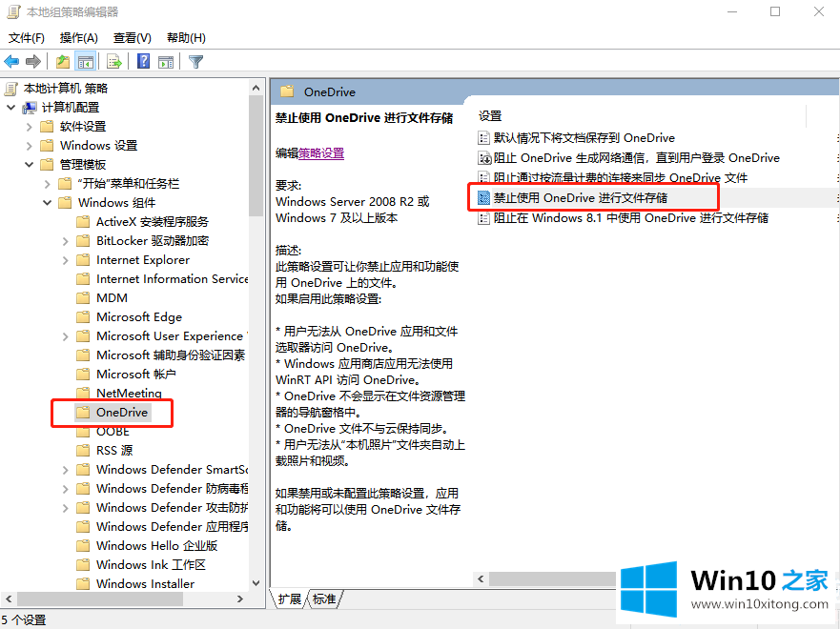Click the blue Back arrow in toolbar

12,62
